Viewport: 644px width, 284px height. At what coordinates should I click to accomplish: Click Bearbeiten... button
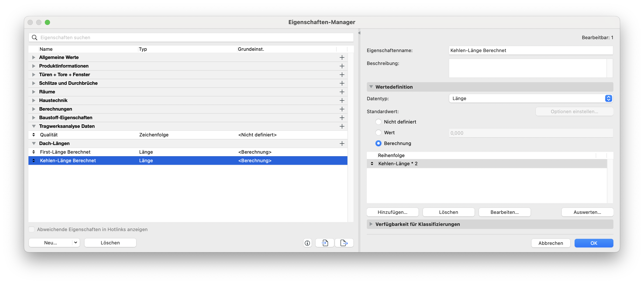505,212
